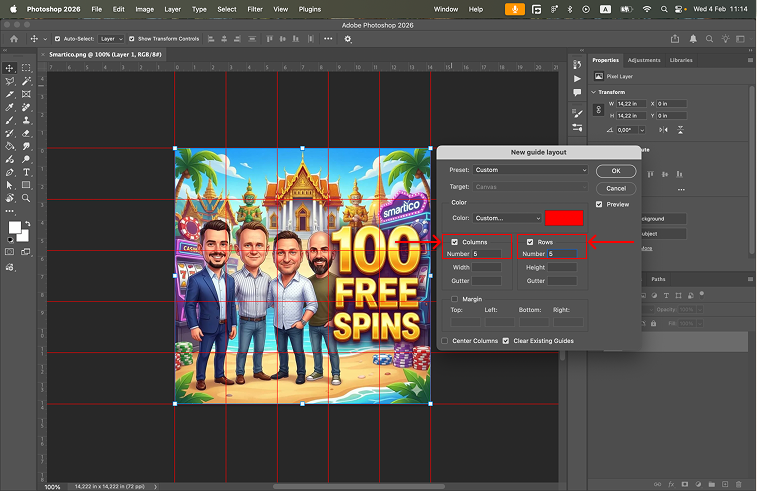Select the Move tool
The width and height of the screenshot is (757, 491).
coord(9,68)
